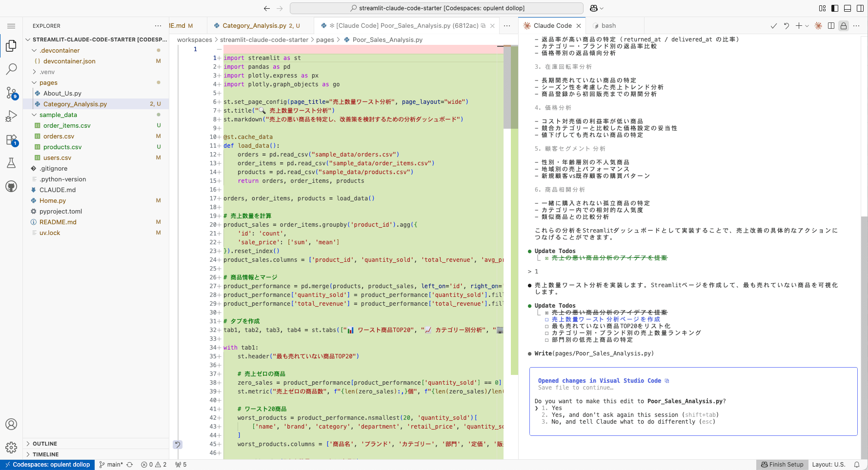Open the GitHub view in activity bar

(x=11, y=186)
